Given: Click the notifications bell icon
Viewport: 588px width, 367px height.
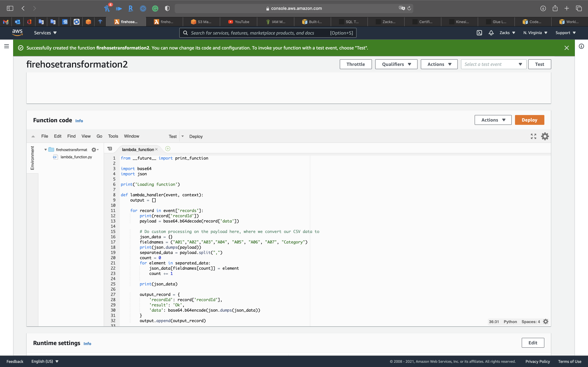Looking at the screenshot, I should (x=491, y=33).
